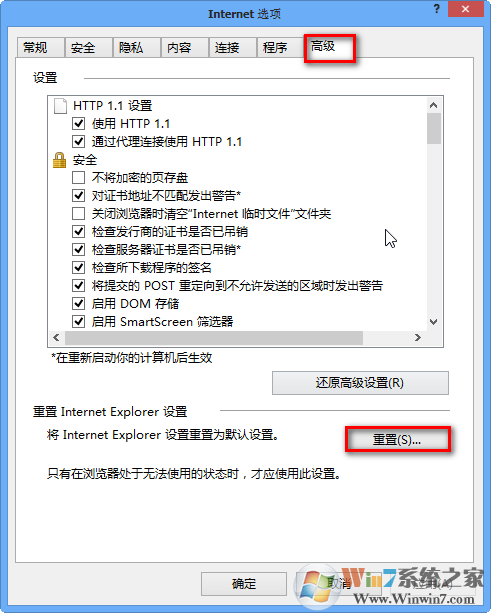
Task: Open the 隐私 tab
Action: [x=136, y=48]
